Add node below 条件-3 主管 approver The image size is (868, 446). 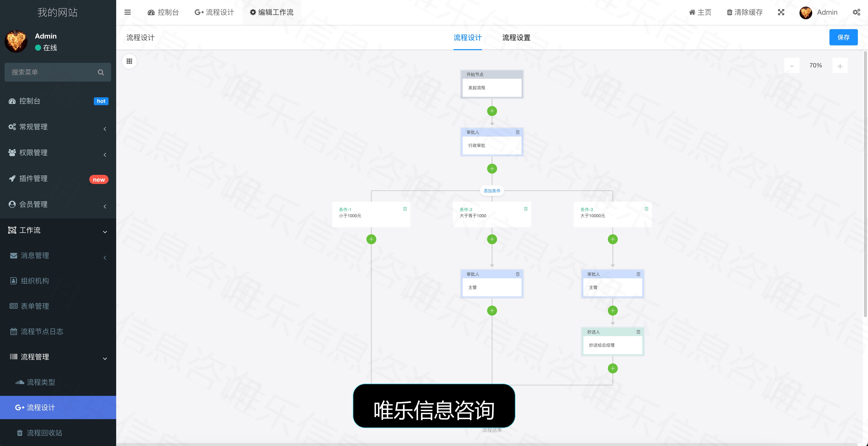[x=613, y=311]
